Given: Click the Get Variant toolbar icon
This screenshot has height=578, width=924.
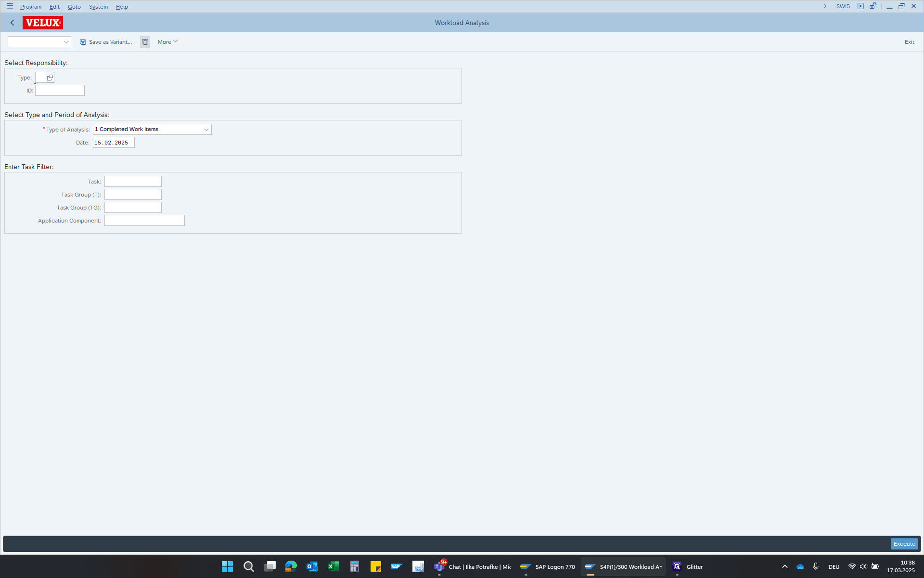Looking at the screenshot, I should click(x=145, y=42).
